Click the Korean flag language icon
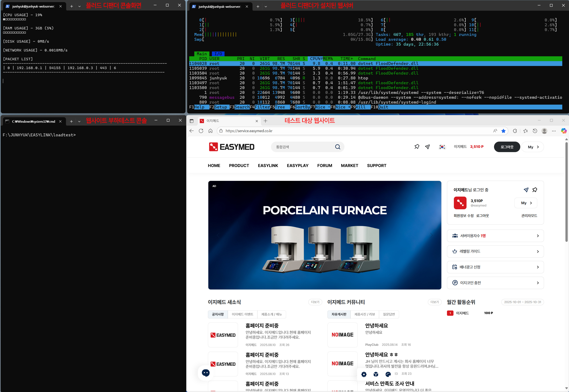The width and height of the screenshot is (569, 392). pos(442,147)
